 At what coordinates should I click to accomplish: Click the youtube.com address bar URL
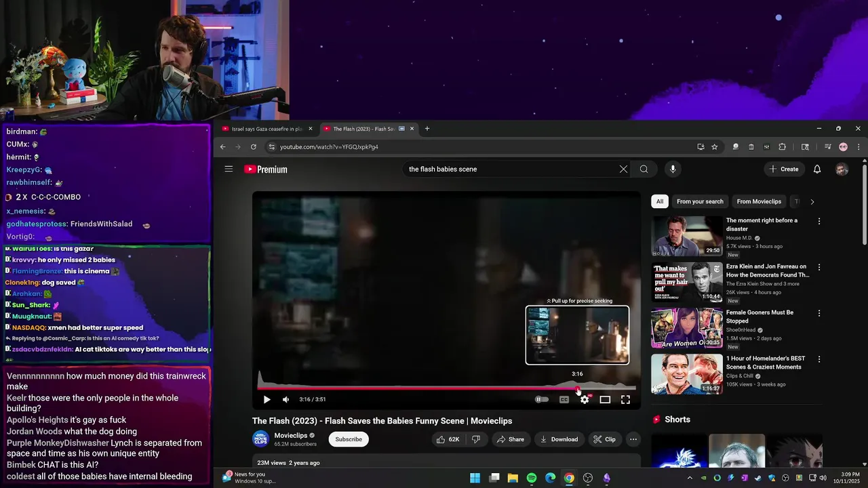[329, 147]
